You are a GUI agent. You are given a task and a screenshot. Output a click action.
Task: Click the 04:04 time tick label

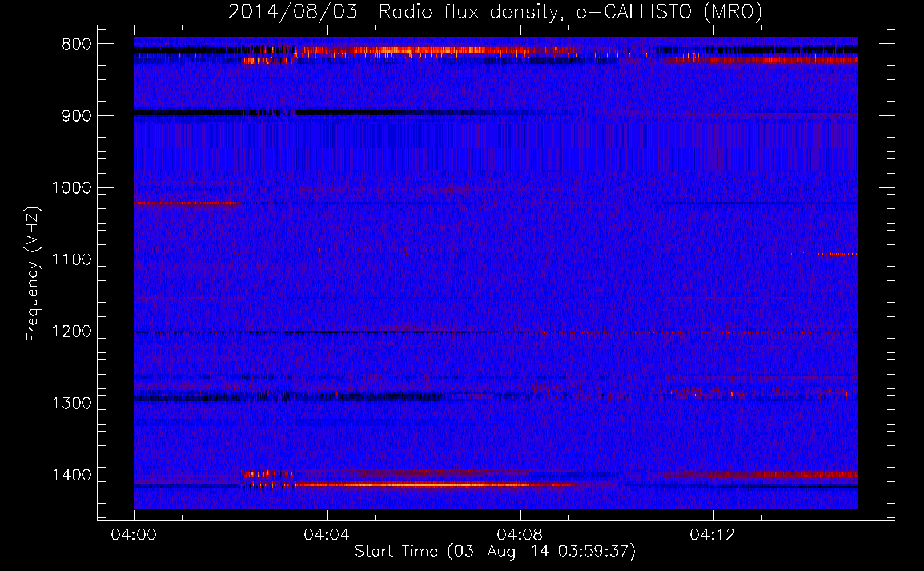pos(327,535)
